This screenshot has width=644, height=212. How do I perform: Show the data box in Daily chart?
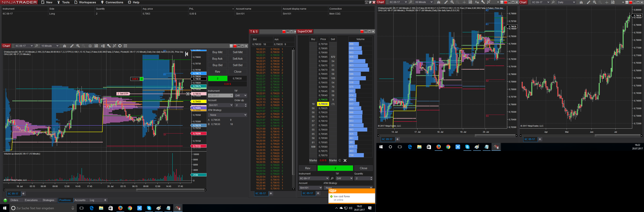613,2
